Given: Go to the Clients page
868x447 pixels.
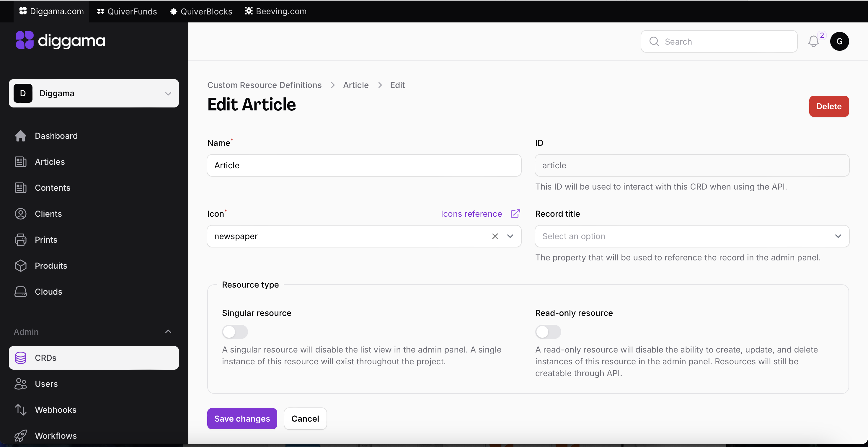Looking at the screenshot, I should coord(48,213).
